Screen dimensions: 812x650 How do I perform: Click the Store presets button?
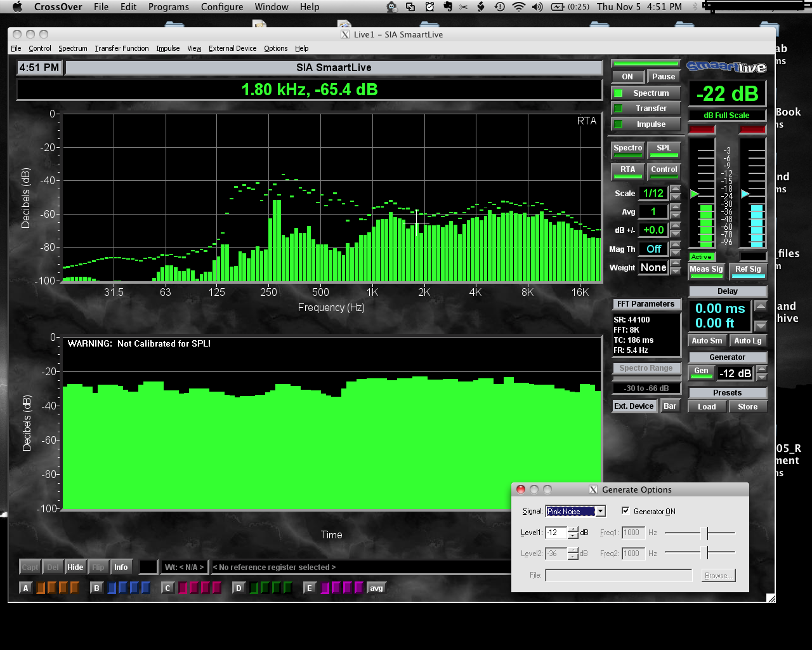(x=748, y=407)
